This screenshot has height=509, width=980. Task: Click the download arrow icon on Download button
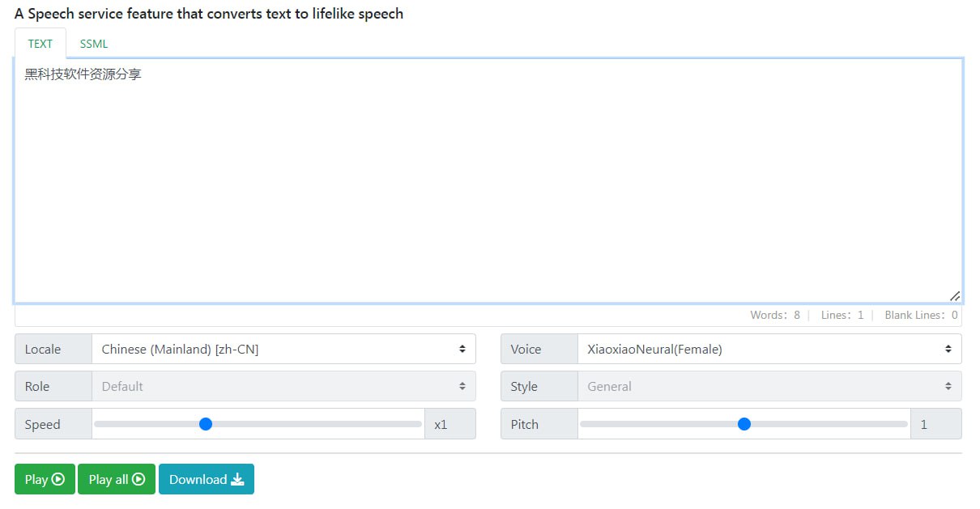(236, 479)
